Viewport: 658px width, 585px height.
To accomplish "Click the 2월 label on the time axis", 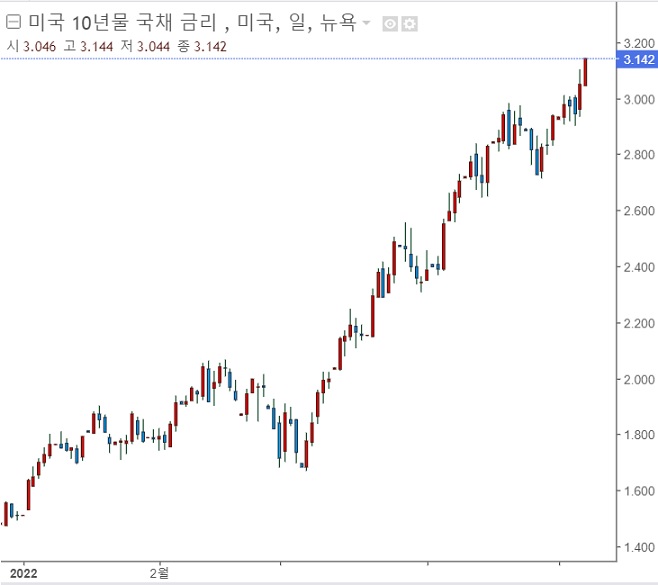I will [x=159, y=573].
